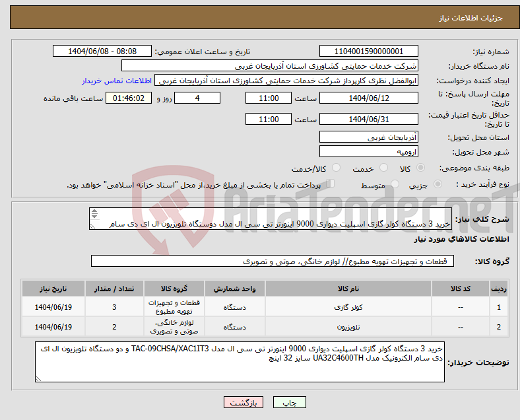Image resolution: width=520 pixels, height=420 pixels.
Task: Click the remaining days field showing 4
Action: pos(197,98)
